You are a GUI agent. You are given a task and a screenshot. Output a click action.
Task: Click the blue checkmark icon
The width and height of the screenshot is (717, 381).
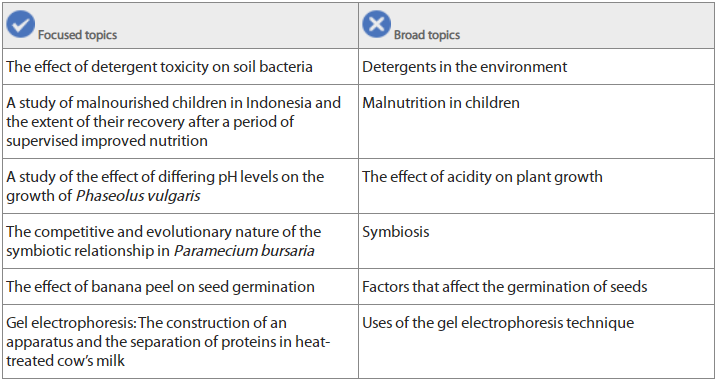[x=21, y=24]
